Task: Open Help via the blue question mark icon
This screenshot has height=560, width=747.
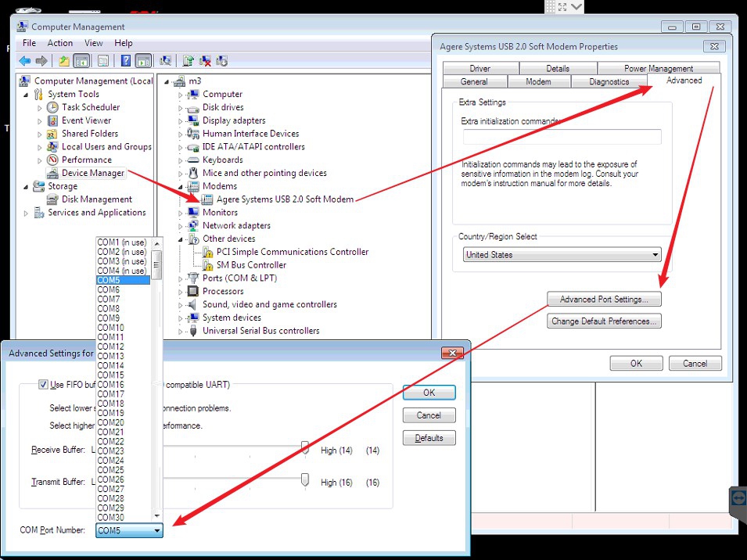Action: 126,61
